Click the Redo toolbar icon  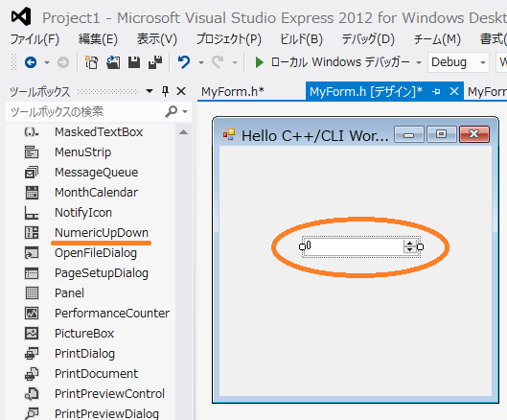pos(218,62)
